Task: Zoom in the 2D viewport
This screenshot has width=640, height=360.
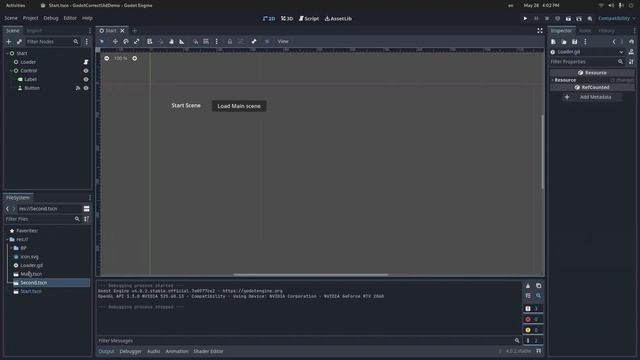Action: tap(134, 58)
